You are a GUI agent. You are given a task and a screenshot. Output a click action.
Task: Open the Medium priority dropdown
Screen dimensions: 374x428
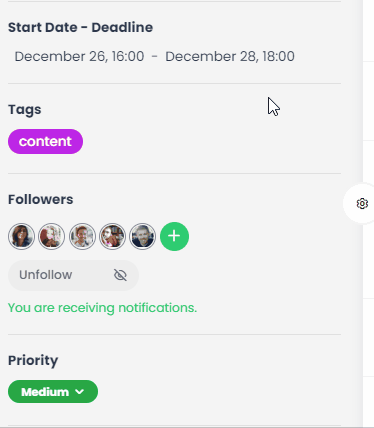[x=53, y=392]
